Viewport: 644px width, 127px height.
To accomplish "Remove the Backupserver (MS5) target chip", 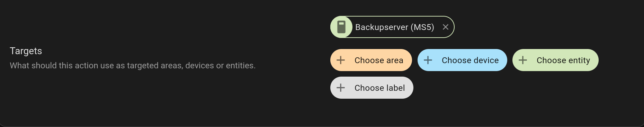I will point(446,27).
